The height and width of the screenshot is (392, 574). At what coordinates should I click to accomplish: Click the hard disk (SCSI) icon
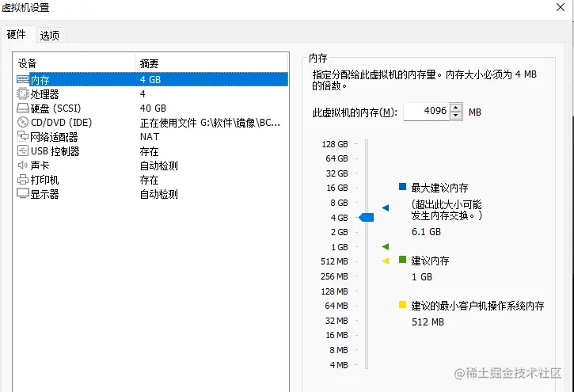click(x=23, y=108)
